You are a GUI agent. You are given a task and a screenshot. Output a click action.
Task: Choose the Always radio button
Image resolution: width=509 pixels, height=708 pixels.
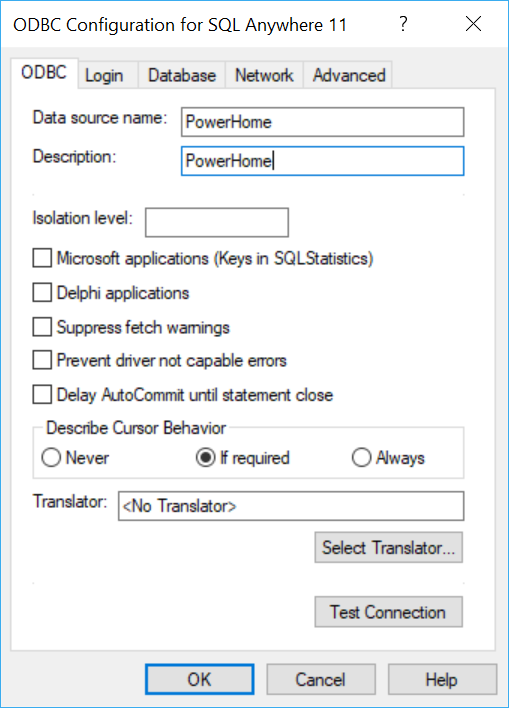click(x=361, y=457)
